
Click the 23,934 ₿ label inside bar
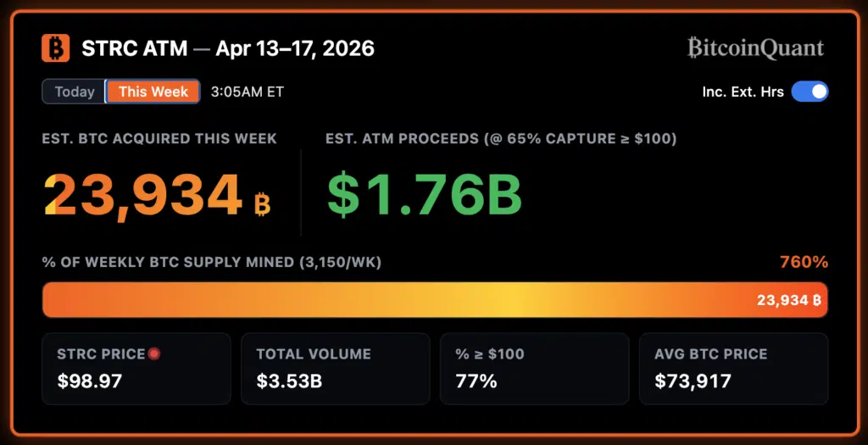tap(788, 300)
